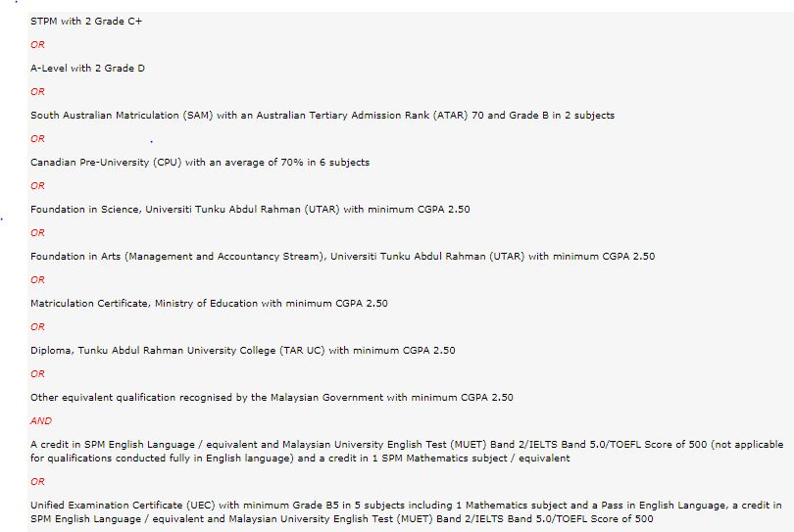Click the Canadian Pre-University (CPU) requirement line

click(200, 163)
